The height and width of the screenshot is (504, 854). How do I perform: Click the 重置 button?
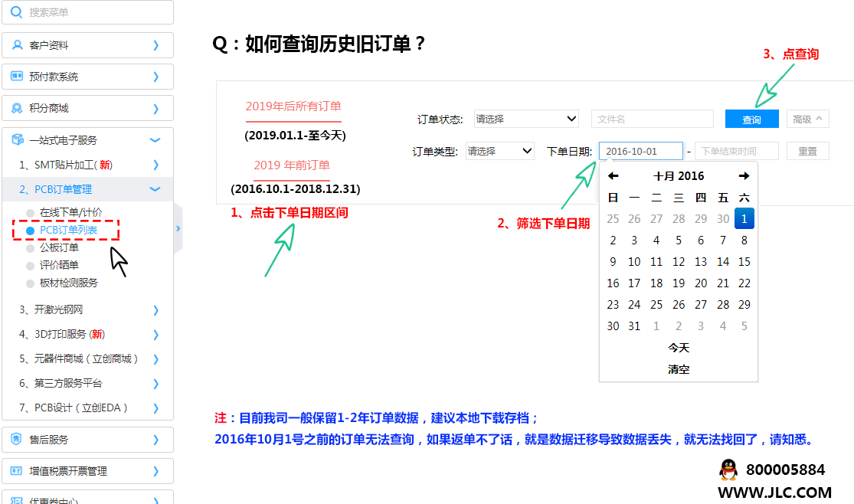coord(808,151)
